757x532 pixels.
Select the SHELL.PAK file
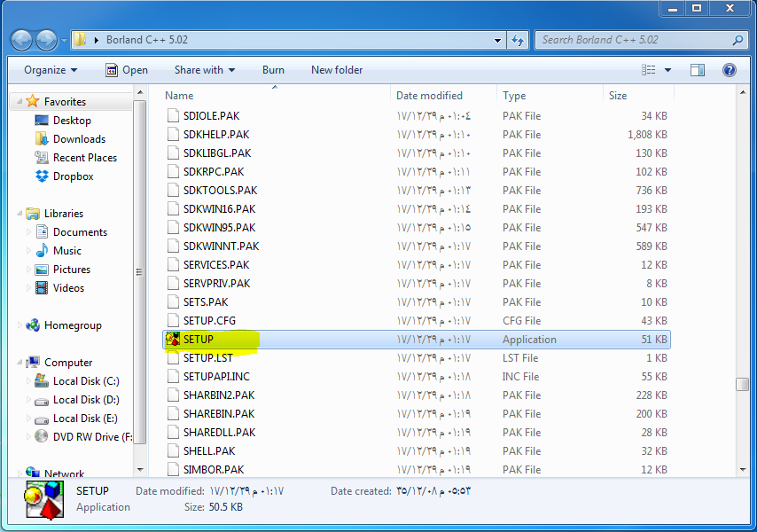pyautogui.click(x=209, y=451)
